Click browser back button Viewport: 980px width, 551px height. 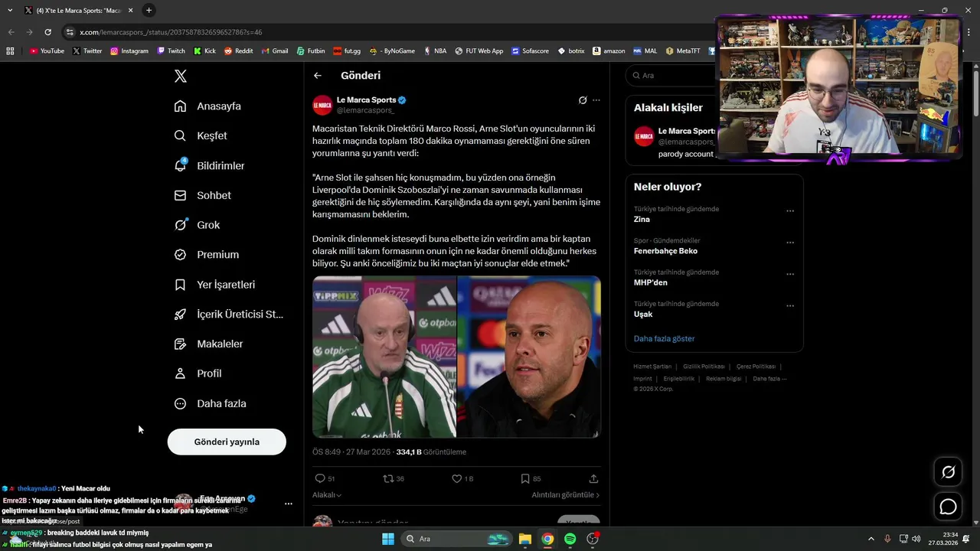(x=11, y=32)
